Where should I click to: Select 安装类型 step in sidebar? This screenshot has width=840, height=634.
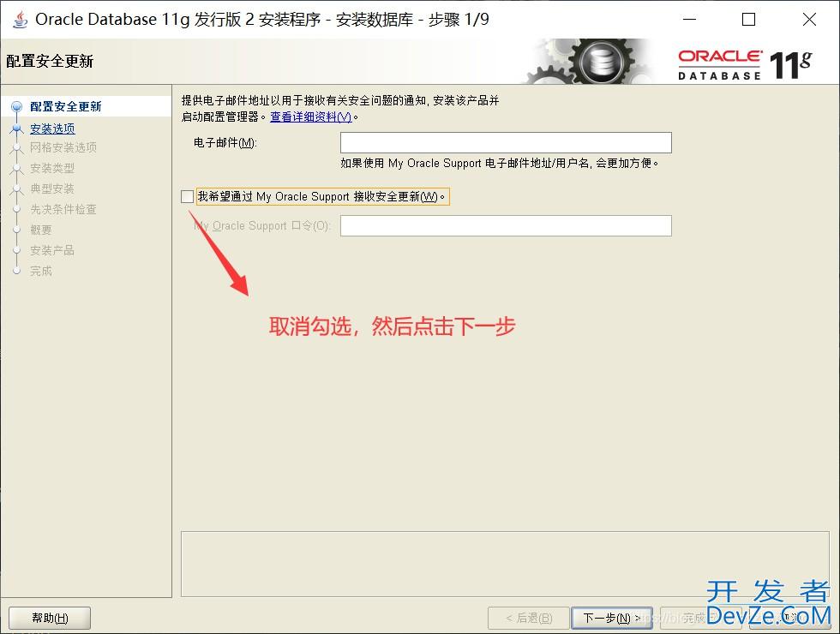tap(52, 168)
